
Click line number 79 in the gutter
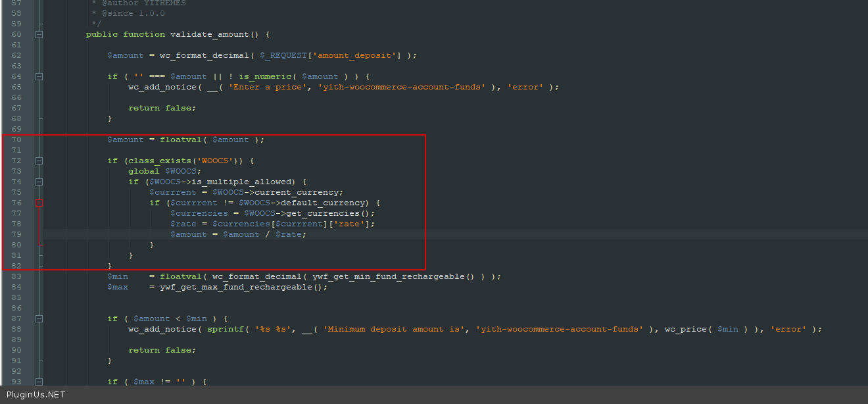click(16, 234)
